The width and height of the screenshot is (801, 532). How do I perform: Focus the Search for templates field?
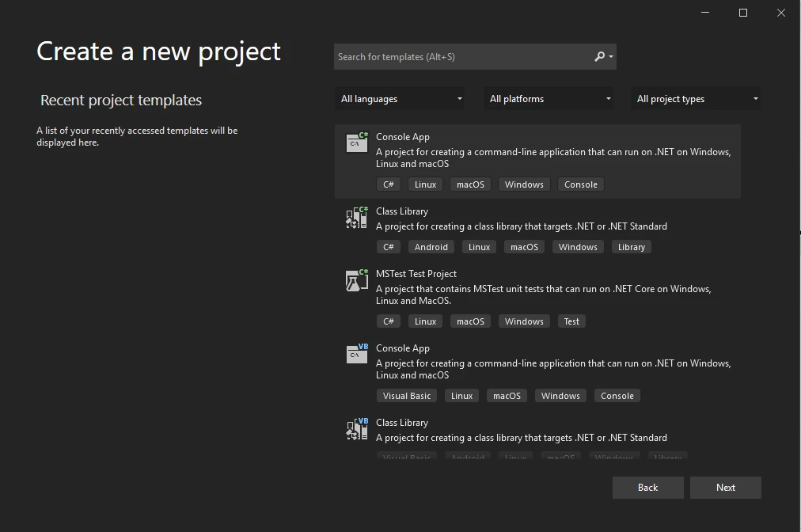463,57
